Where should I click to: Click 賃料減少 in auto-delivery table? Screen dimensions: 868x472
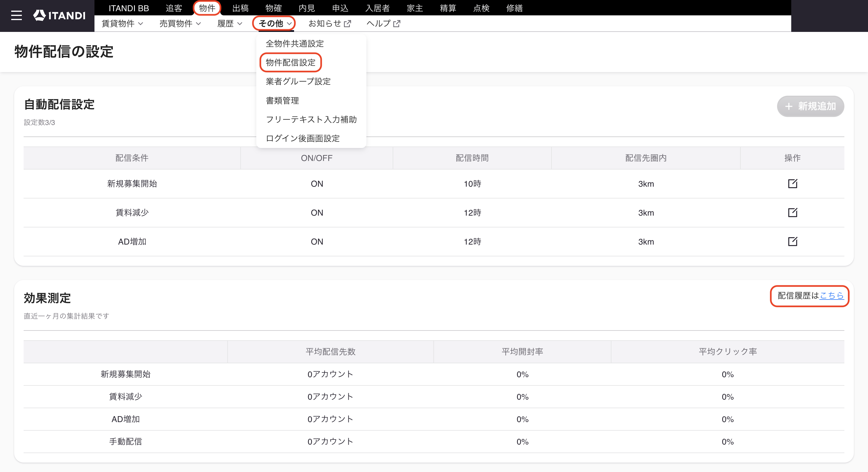point(132,213)
